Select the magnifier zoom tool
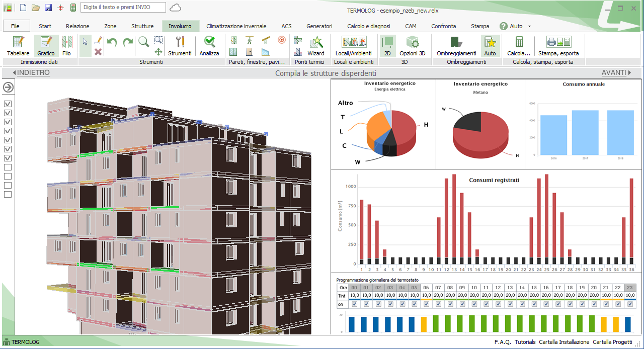This screenshot has height=349, width=644. point(144,42)
